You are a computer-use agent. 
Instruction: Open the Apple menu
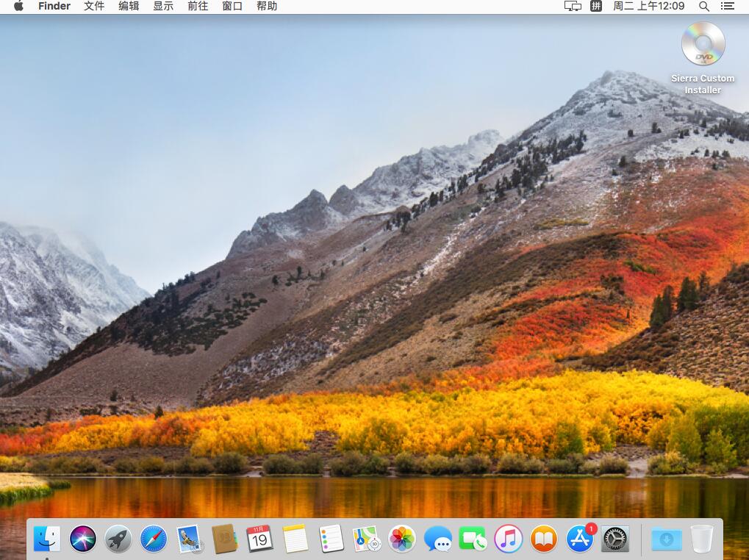click(x=18, y=6)
